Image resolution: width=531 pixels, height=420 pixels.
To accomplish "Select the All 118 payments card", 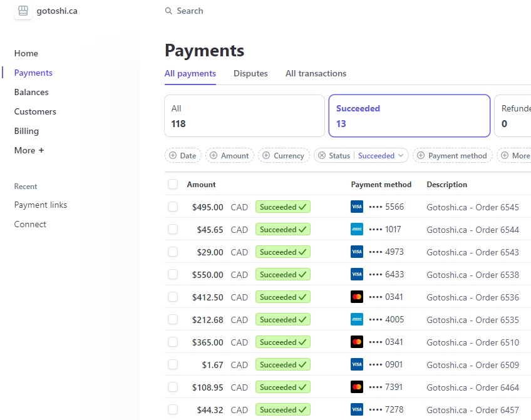I will click(244, 116).
